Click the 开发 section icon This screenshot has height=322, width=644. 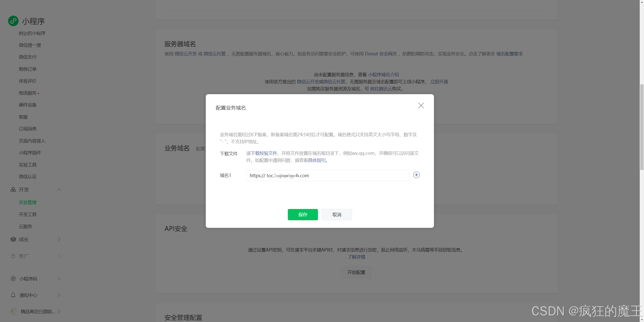pyautogui.click(x=13, y=190)
